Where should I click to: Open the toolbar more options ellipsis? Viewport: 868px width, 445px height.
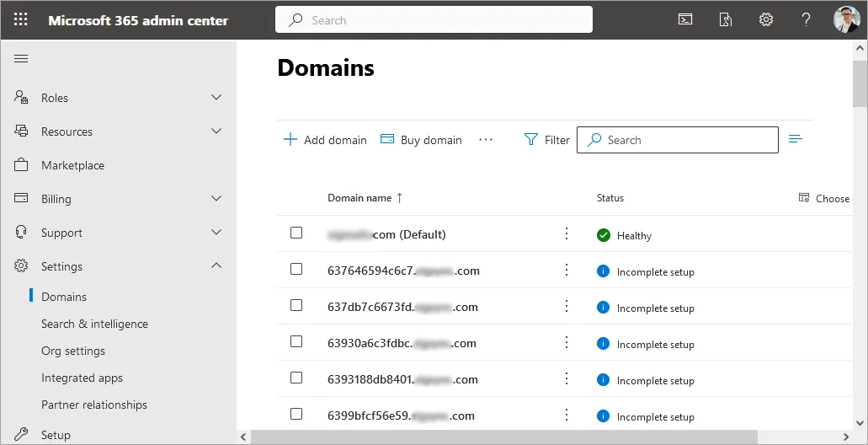[x=486, y=140]
